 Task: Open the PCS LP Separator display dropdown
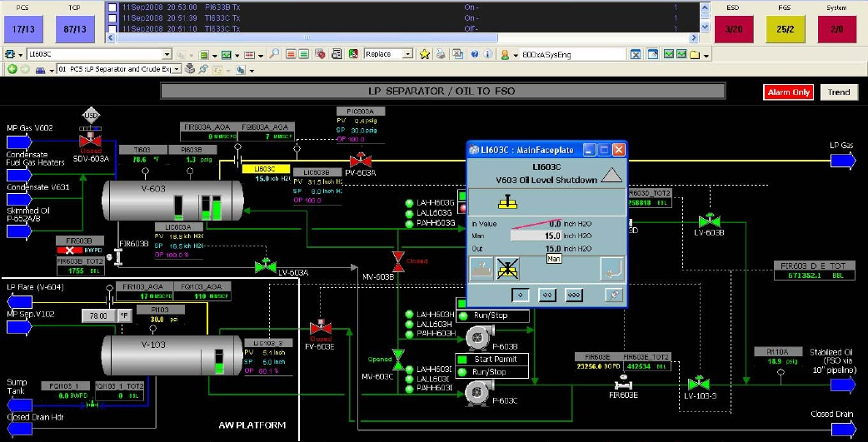(x=177, y=69)
